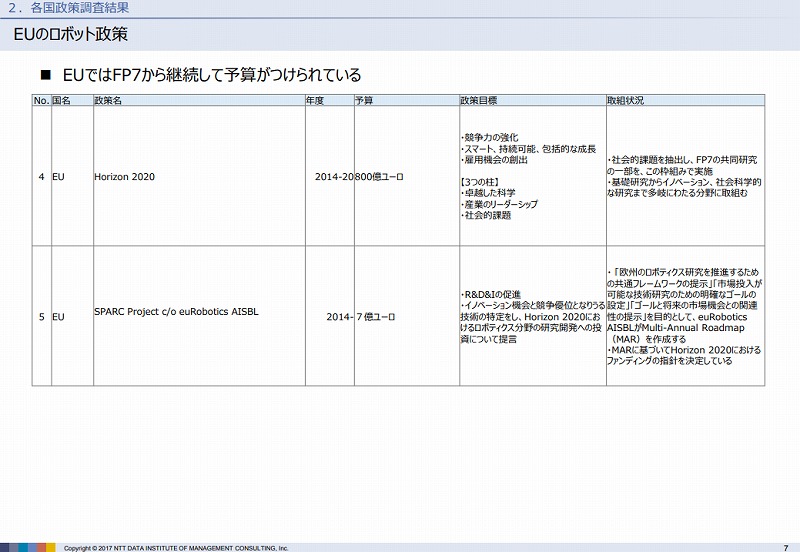Select the section header 「2. 各国政策調査結果」
The image size is (800, 552).
70,8
